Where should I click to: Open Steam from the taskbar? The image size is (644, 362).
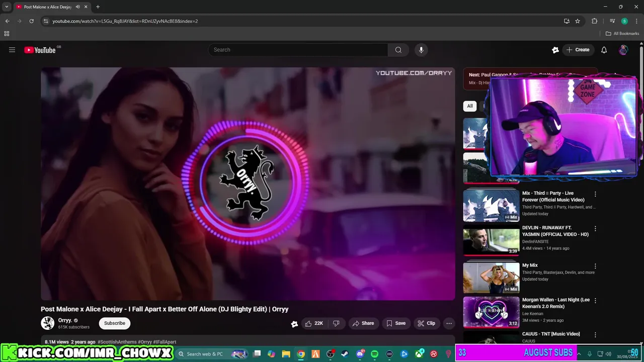pyautogui.click(x=345, y=354)
